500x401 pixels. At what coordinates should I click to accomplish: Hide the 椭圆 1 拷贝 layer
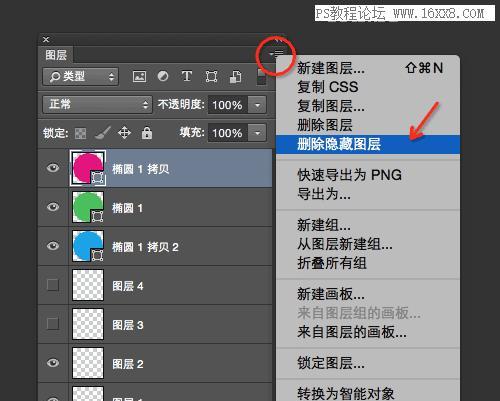coord(53,168)
